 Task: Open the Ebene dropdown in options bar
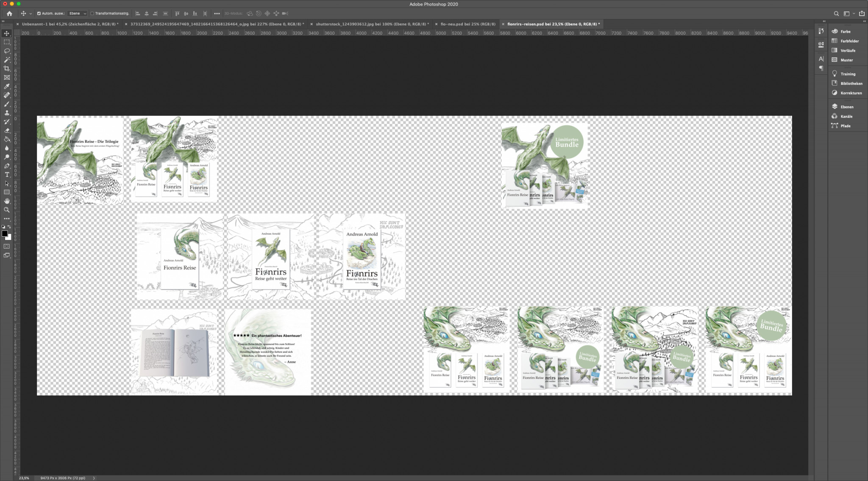click(x=78, y=14)
